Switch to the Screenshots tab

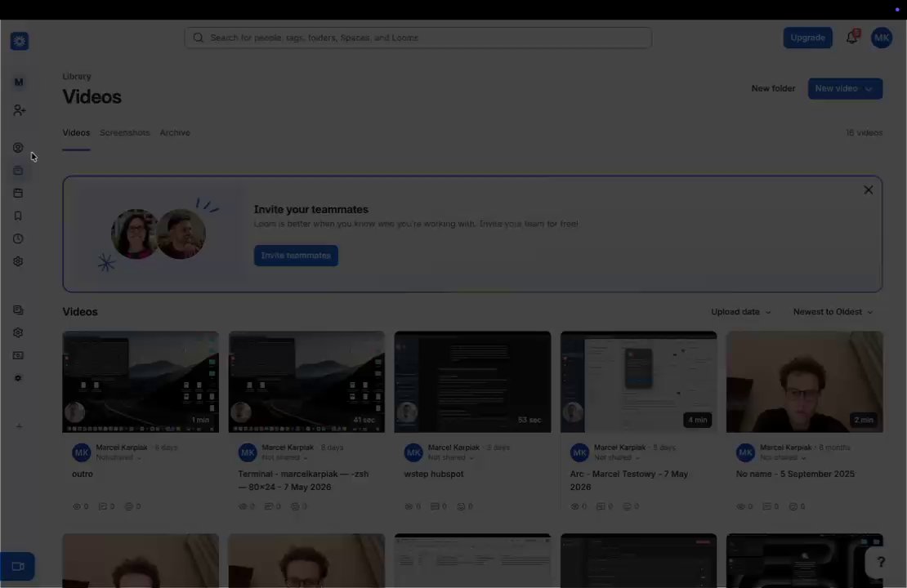click(124, 132)
